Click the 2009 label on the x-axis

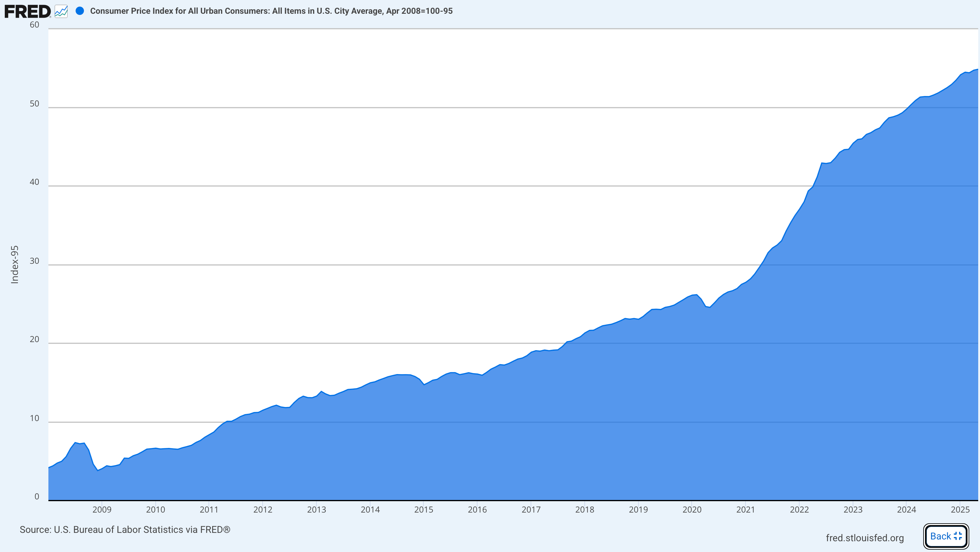coord(102,509)
